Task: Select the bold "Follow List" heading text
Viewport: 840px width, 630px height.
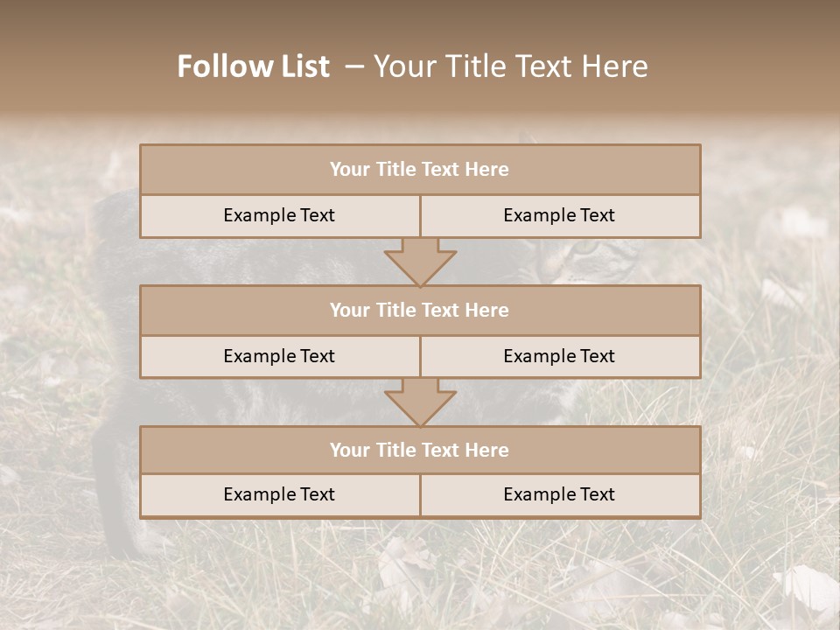Action: coord(254,66)
